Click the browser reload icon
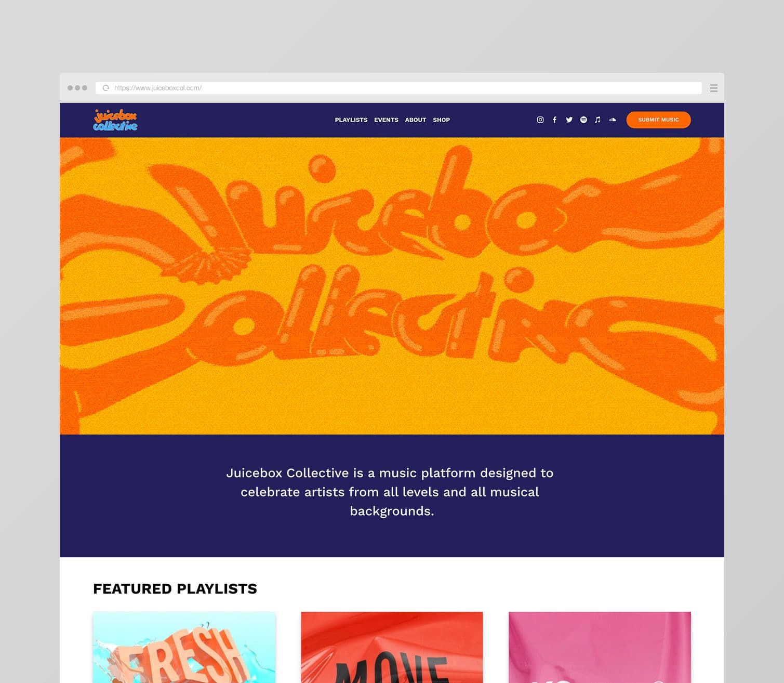The image size is (784, 683). [x=106, y=88]
